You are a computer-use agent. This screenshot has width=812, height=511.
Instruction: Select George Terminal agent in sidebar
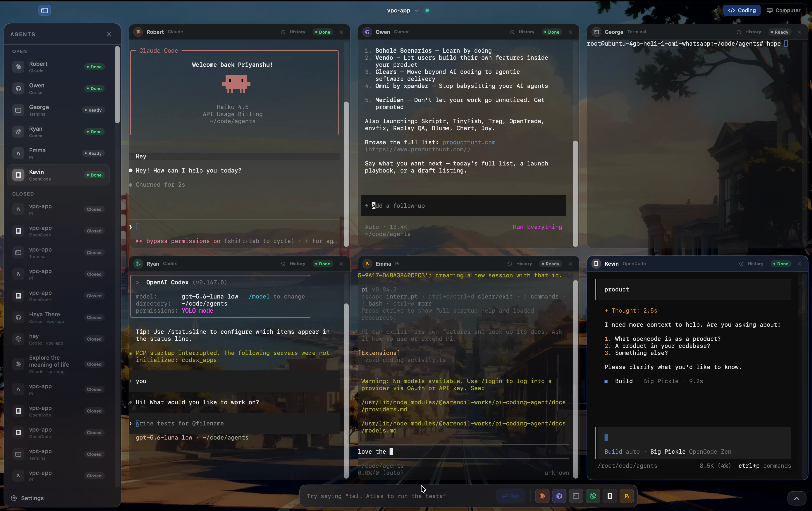[x=59, y=110]
